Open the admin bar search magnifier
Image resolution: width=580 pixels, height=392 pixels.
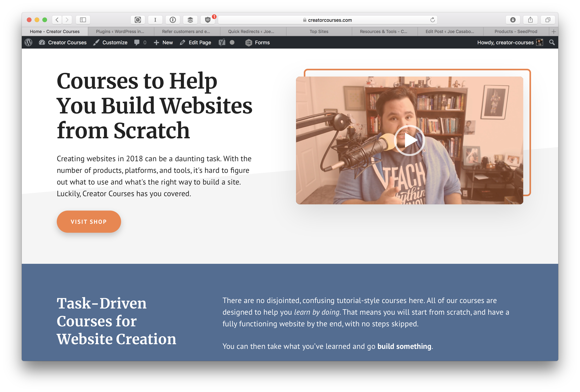pyautogui.click(x=552, y=42)
